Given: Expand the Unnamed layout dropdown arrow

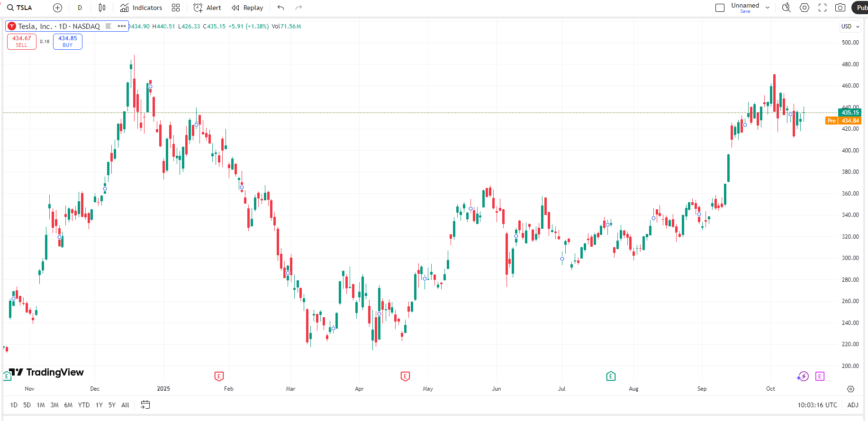Looking at the screenshot, I should 768,8.
